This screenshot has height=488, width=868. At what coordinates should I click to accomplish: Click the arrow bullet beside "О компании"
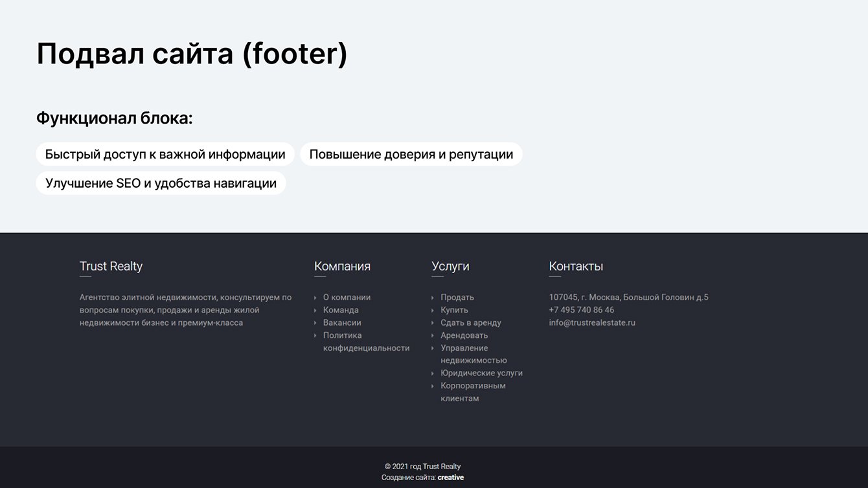click(315, 298)
